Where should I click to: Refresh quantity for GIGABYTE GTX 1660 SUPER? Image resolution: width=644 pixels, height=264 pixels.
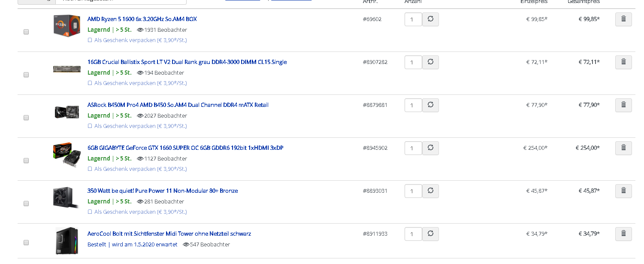pos(430,148)
